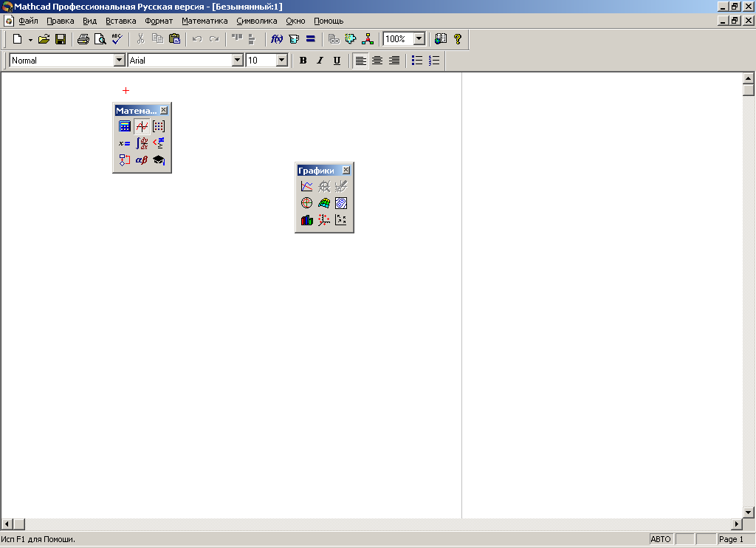Insert vector field plot from Графики panel
756x548 pixels.
coord(341,220)
